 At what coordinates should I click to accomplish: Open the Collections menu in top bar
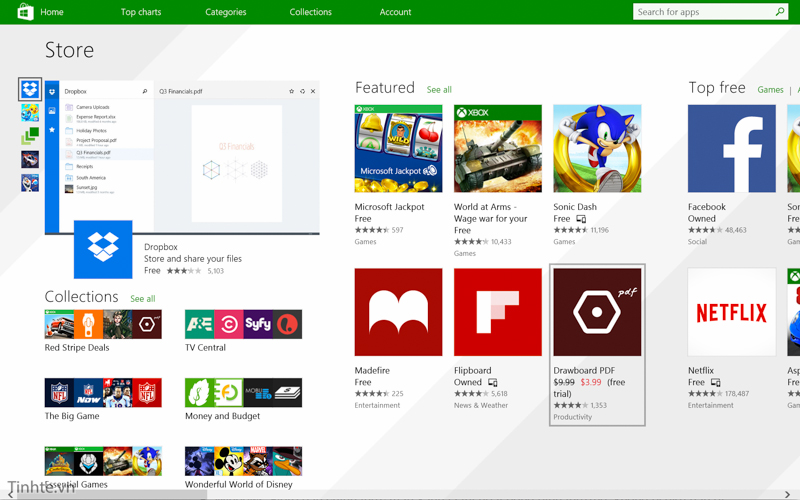click(310, 12)
